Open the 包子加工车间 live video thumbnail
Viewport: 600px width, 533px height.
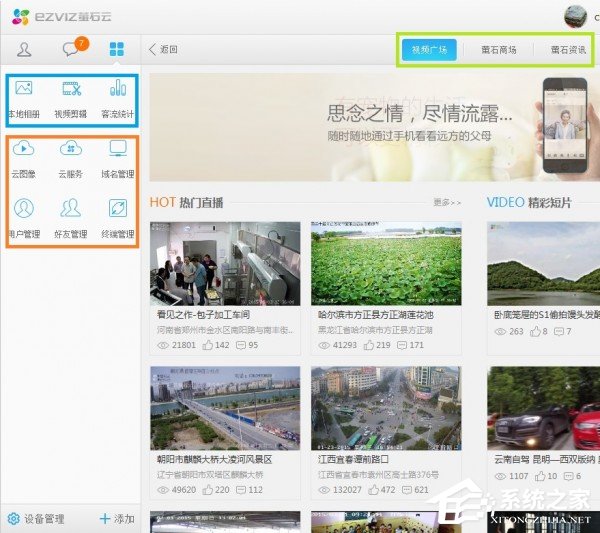coord(225,264)
